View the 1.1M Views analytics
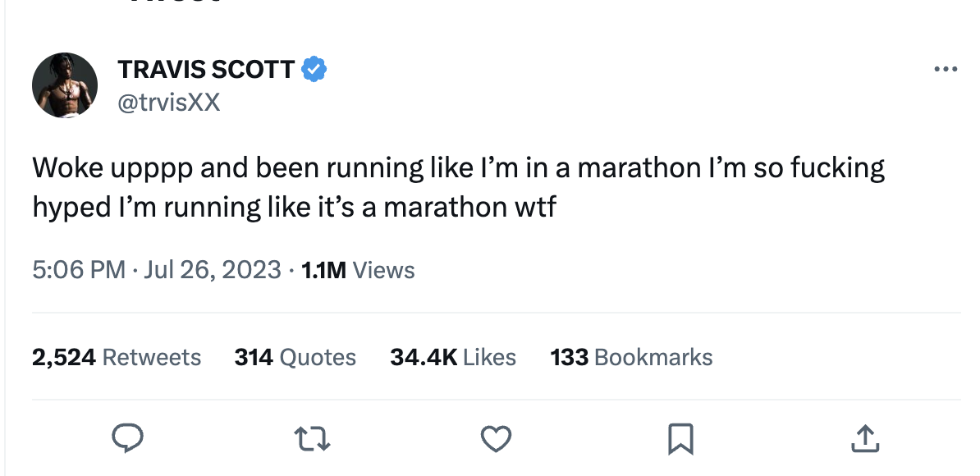 [x=358, y=270]
